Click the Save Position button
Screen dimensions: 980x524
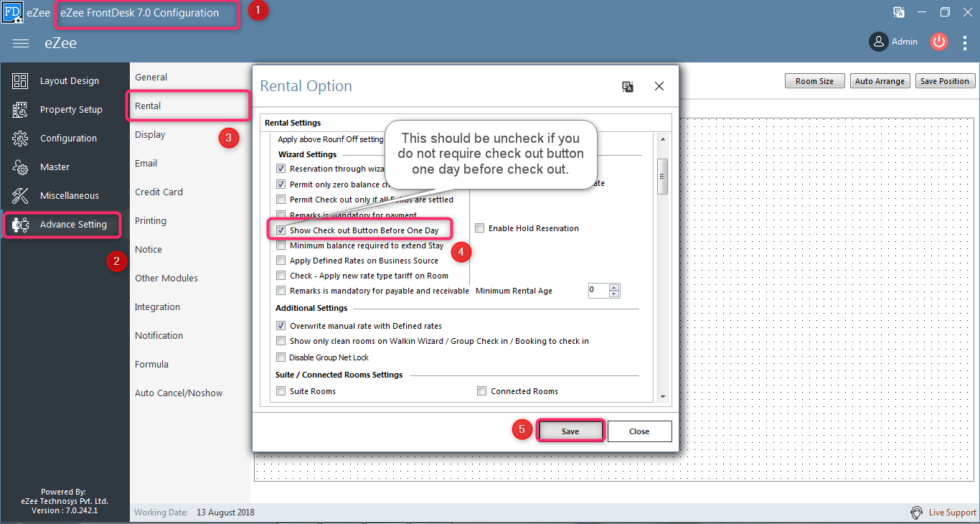coord(945,81)
